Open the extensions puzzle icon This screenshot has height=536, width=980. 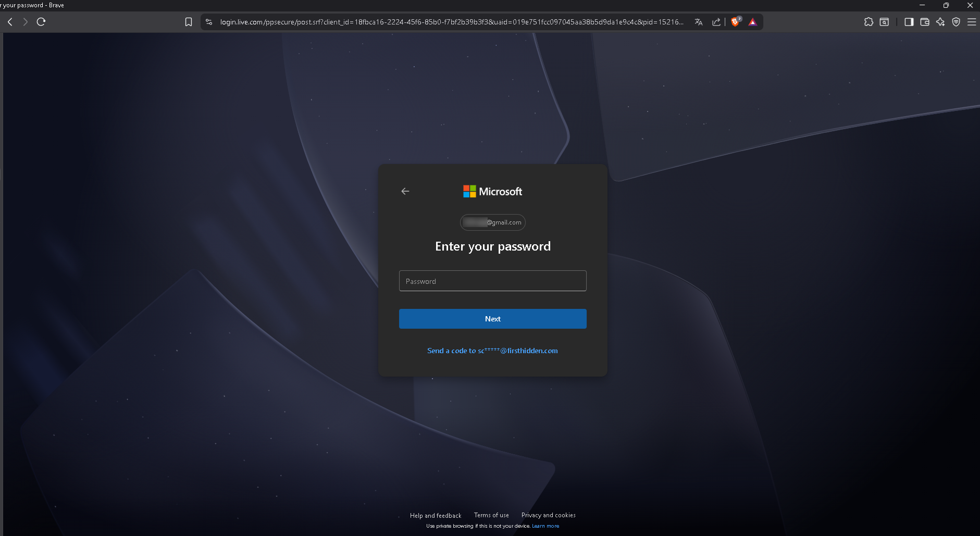869,22
